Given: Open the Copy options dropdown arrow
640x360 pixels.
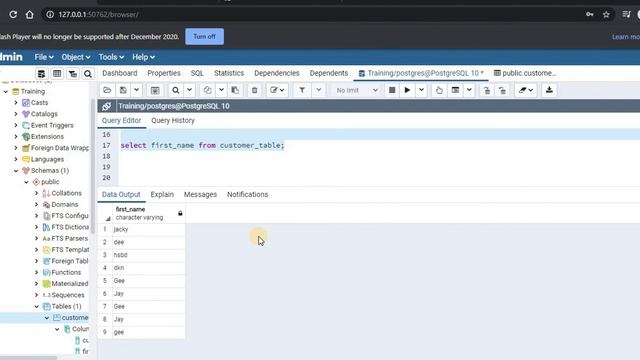Looking at the screenshot, I should (221, 90).
